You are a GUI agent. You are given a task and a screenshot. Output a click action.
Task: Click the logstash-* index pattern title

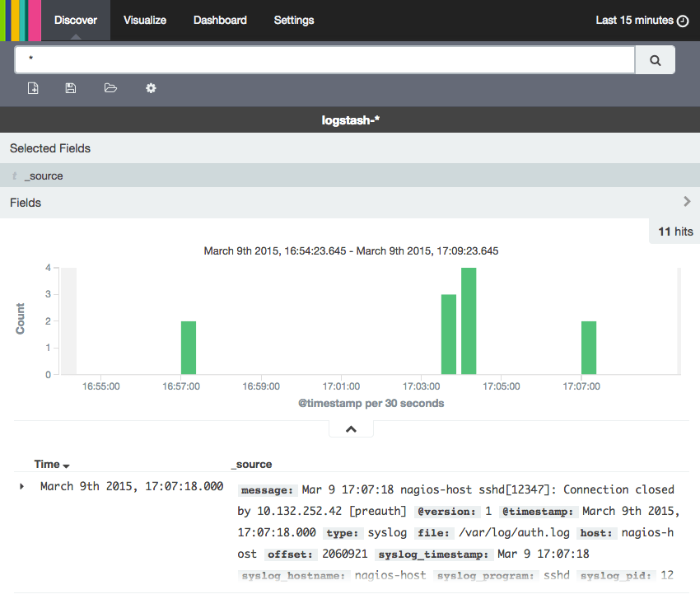click(x=350, y=119)
